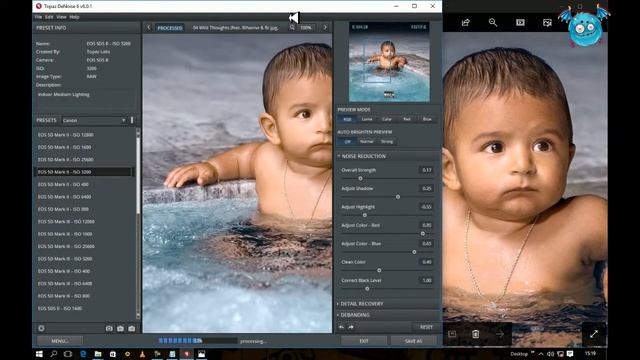This screenshot has height=360, width=640.
Task: Redo the adjustment with the forward arrow
Action: [351, 327]
